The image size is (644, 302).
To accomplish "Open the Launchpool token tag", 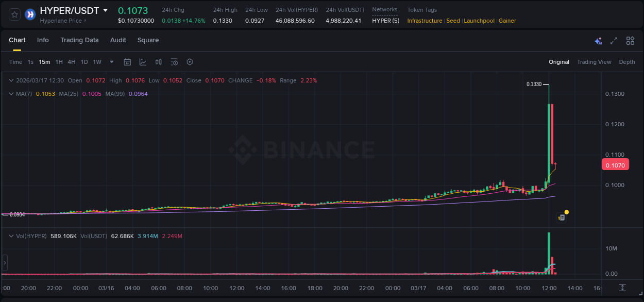I will pos(479,21).
